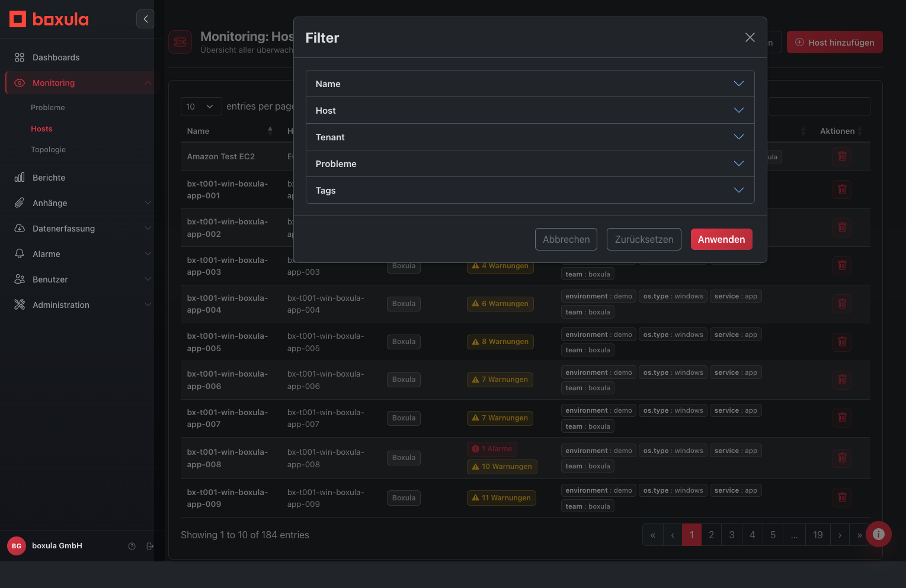Click the 6 Warnungen badge for app-004
Screen dimensions: 906x588
tap(500, 304)
